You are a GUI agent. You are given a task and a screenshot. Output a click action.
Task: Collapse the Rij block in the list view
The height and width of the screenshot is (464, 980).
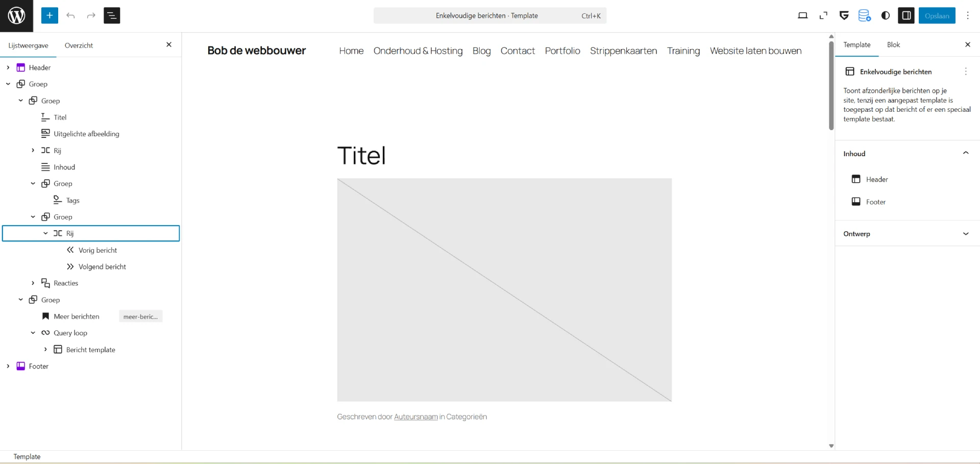[x=45, y=233]
